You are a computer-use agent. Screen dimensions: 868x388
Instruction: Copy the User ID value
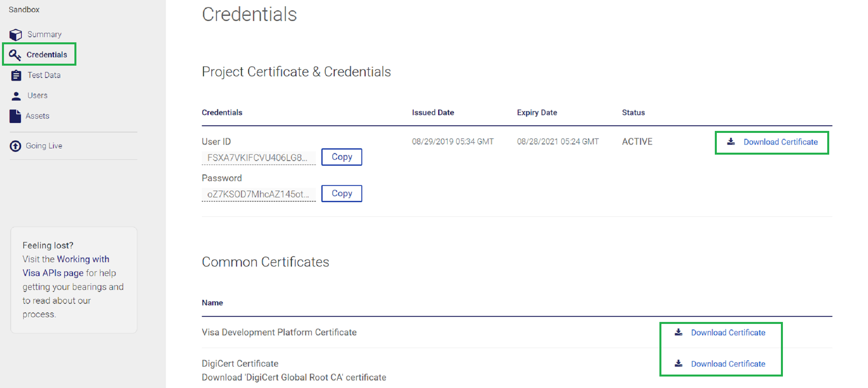tap(342, 157)
